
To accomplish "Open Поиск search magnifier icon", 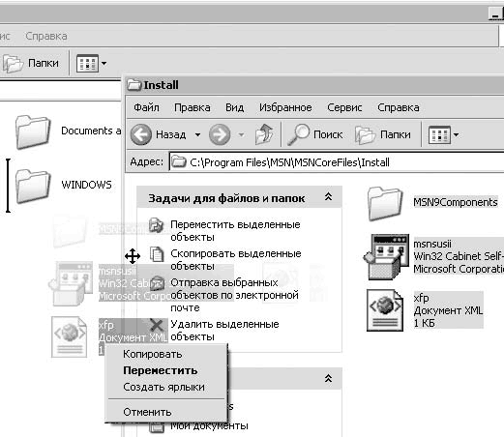I will [x=298, y=133].
